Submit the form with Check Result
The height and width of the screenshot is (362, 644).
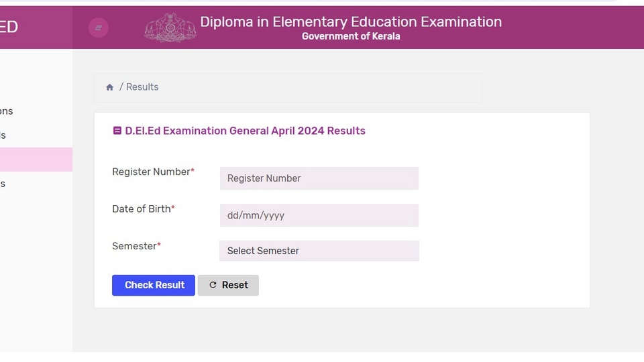[x=154, y=286]
